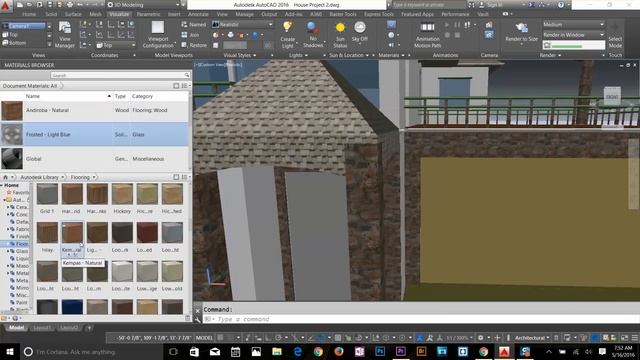Open the Medium render preset dropdown

click(x=573, y=24)
